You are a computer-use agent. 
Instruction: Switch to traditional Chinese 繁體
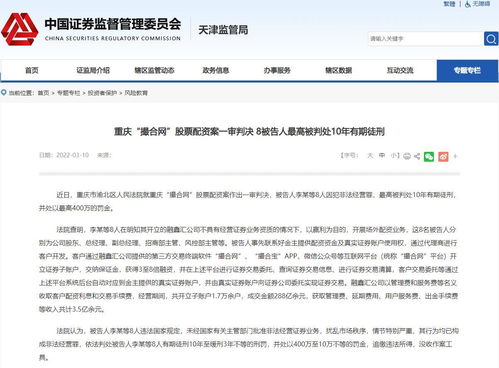449,4
